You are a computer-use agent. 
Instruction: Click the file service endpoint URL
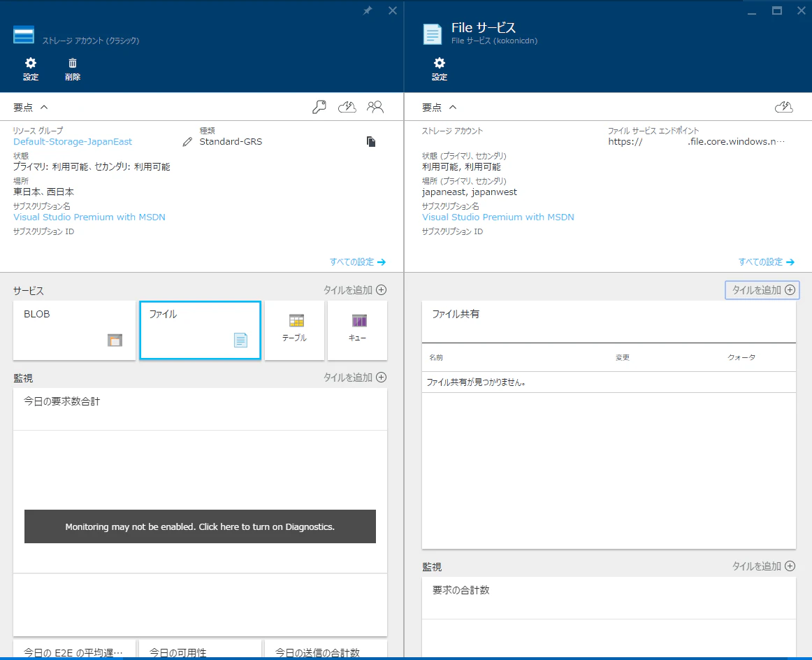697,141
